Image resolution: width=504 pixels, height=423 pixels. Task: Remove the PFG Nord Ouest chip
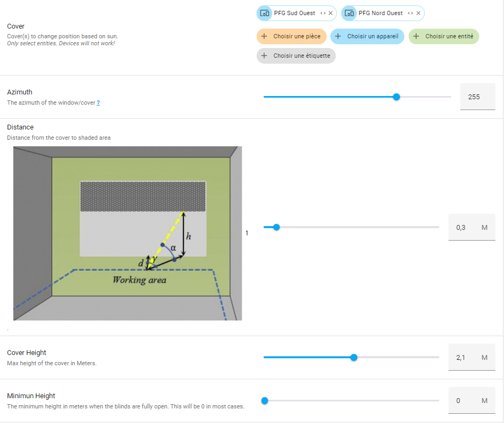click(x=418, y=13)
